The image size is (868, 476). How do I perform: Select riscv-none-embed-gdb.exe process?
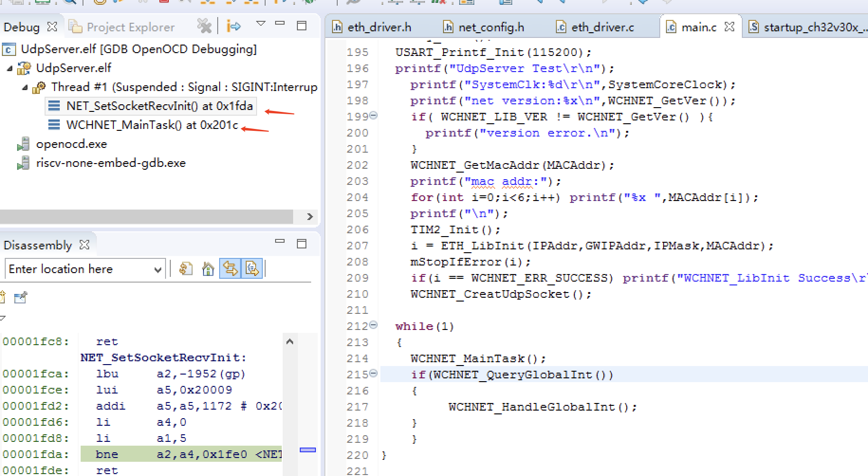pyautogui.click(x=102, y=163)
